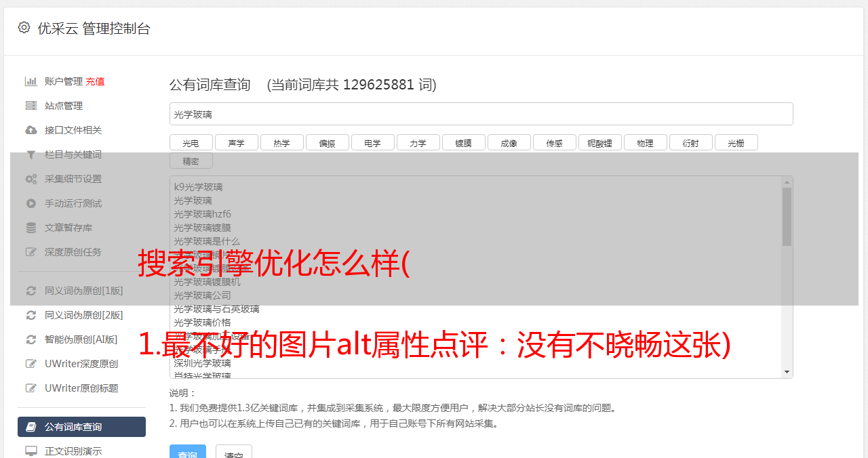Viewport: 868px width, 458px height.
Task: Click the keyword list scrollbar down arrow
Action: point(787,372)
